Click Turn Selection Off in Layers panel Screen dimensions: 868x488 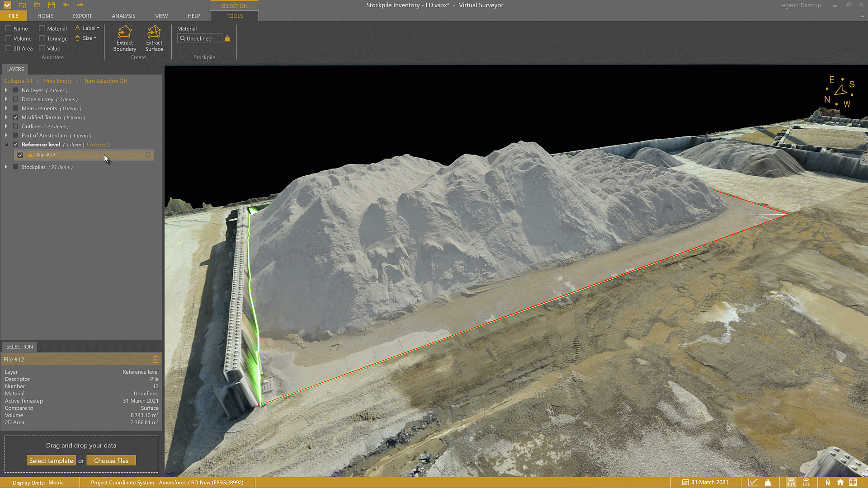tap(105, 81)
